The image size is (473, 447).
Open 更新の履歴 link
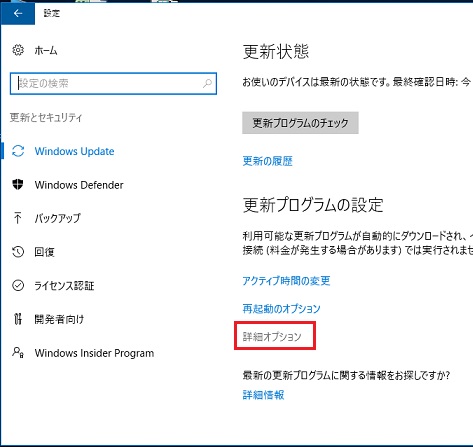click(x=268, y=161)
